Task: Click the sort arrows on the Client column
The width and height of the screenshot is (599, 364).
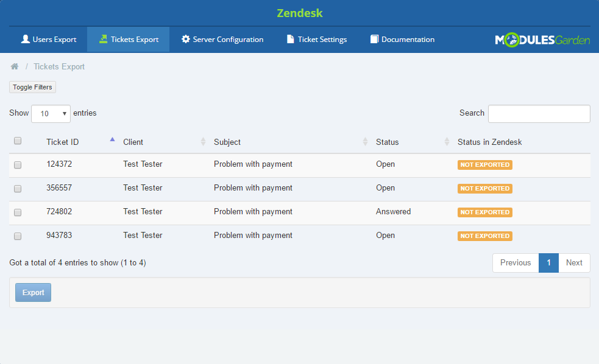Action: point(204,142)
